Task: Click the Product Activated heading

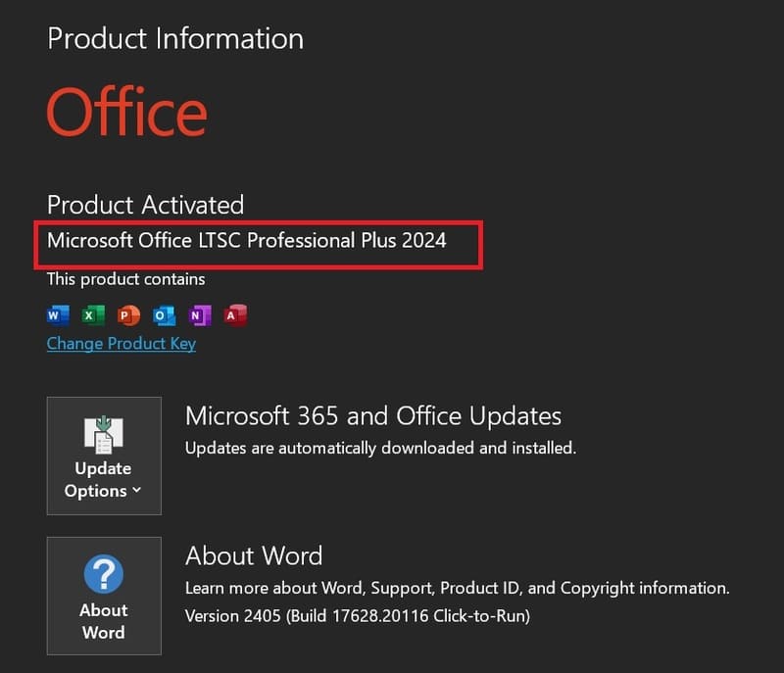Action: coord(145,205)
